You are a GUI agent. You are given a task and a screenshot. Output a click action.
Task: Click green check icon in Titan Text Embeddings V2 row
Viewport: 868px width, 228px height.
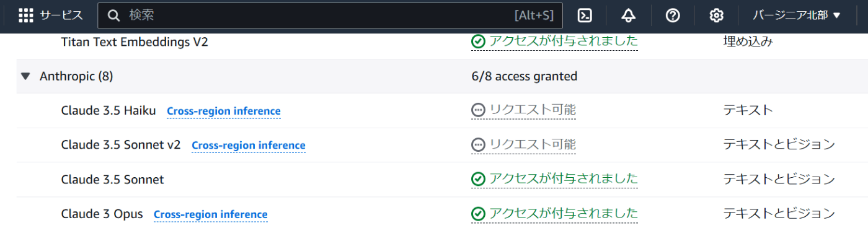(x=478, y=42)
